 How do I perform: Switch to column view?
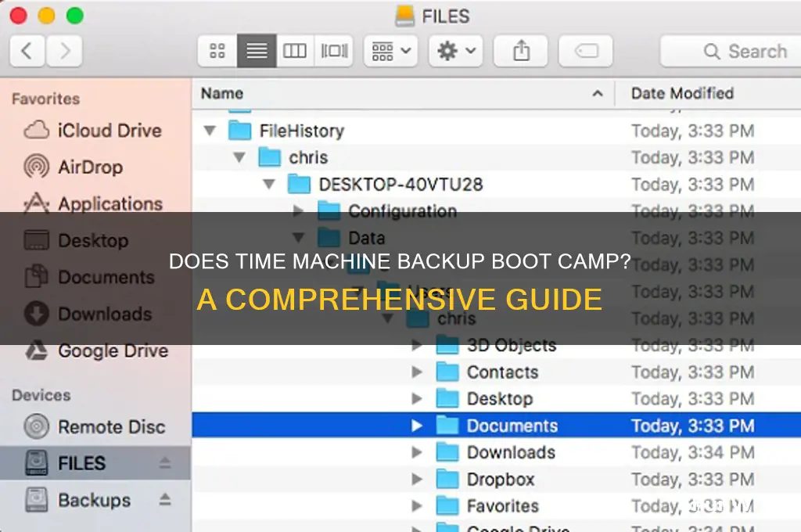pos(295,51)
